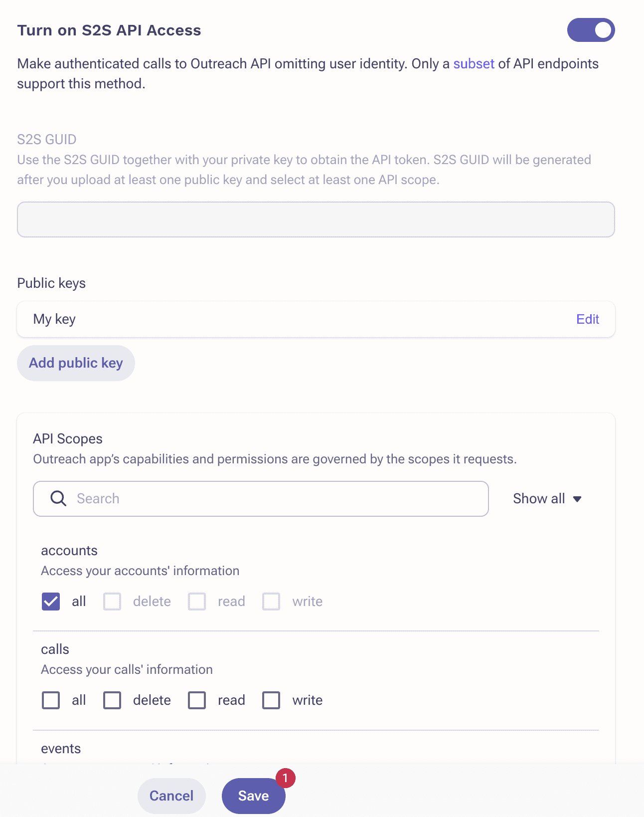This screenshot has height=817, width=644.
Task: Check the write scope for calls
Action: pyautogui.click(x=271, y=700)
